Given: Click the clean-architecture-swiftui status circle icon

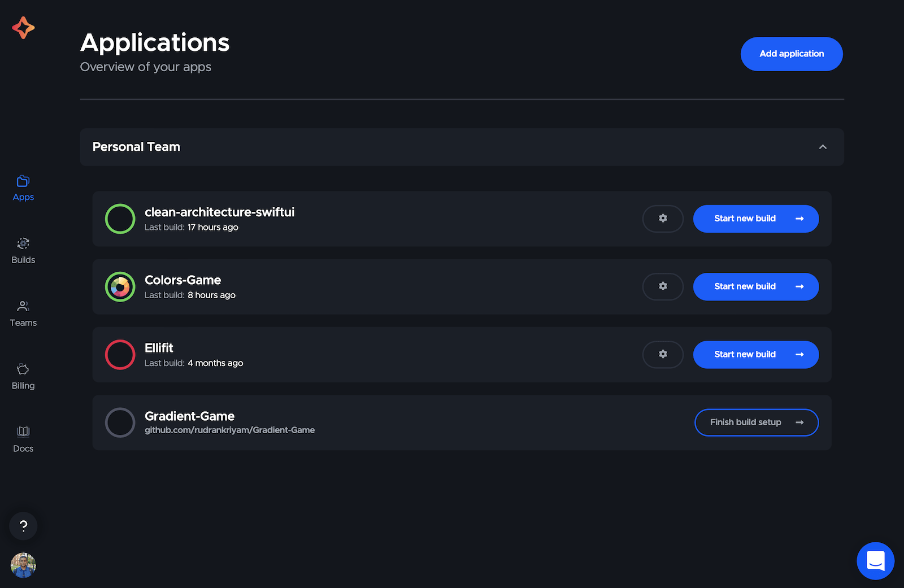Looking at the screenshot, I should (x=120, y=219).
